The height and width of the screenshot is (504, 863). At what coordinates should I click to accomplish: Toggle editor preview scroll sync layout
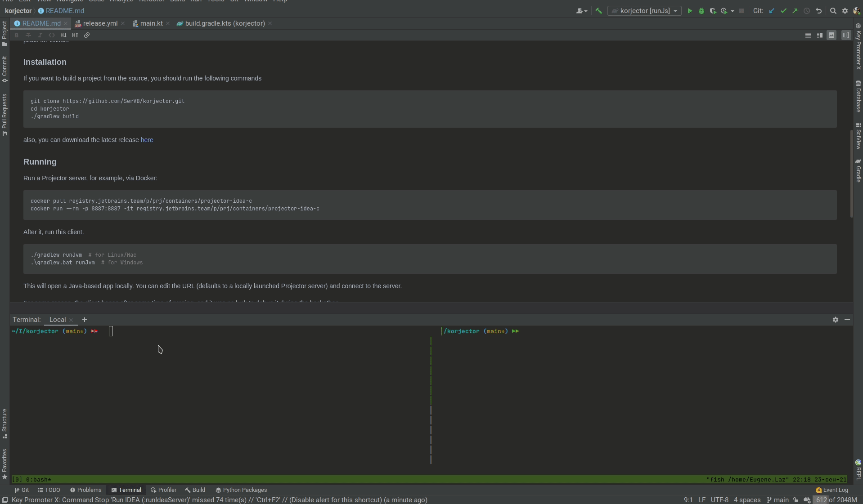tap(846, 35)
